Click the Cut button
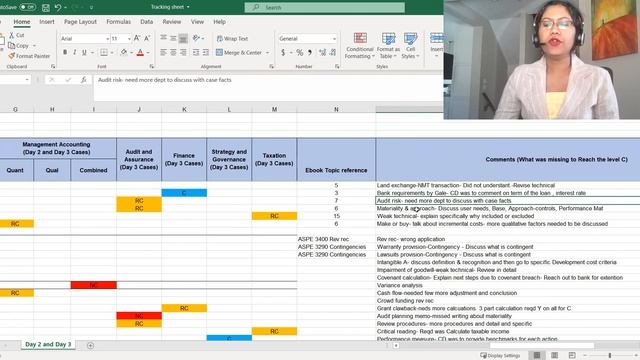The width and height of the screenshot is (640, 360). (17, 35)
